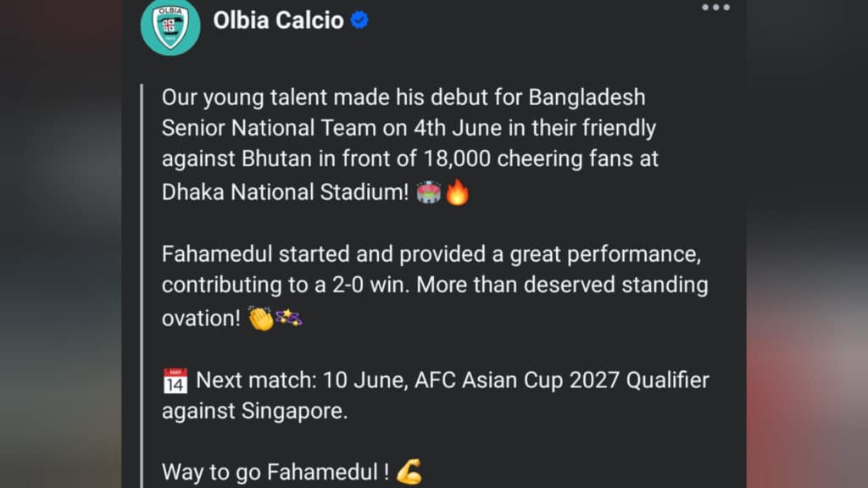The height and width of the screenshot is (488, 868).
Task: Click the blurred background left of the post
Action: [x=61, y=244]
